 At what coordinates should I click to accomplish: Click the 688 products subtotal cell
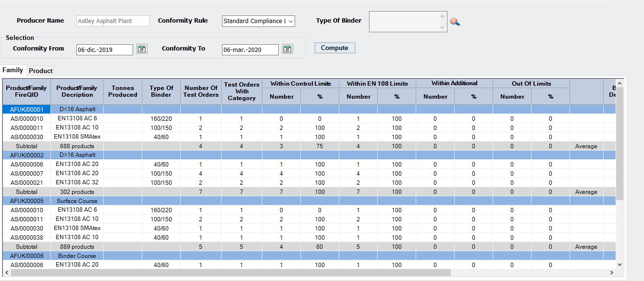point(77,146)
